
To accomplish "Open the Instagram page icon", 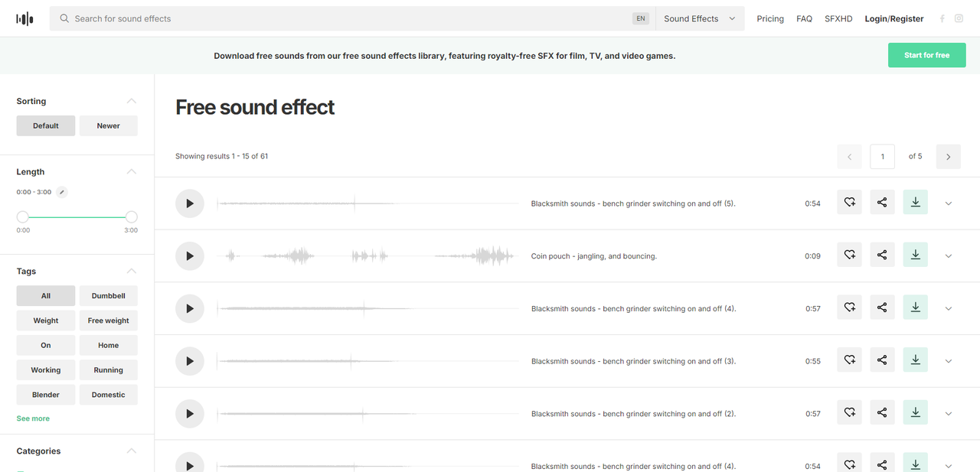I will [x=959, y=18].
